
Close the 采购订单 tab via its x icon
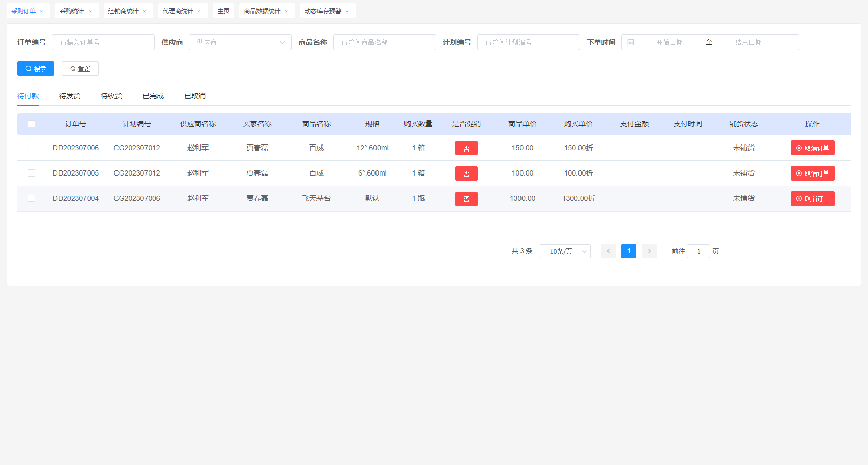(41, 11)
